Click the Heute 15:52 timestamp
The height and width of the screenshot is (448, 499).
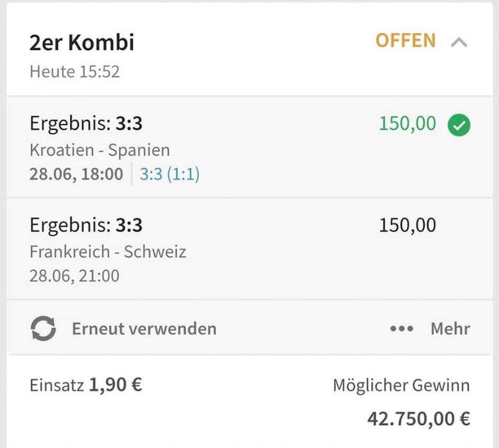[x=75, y=72]
